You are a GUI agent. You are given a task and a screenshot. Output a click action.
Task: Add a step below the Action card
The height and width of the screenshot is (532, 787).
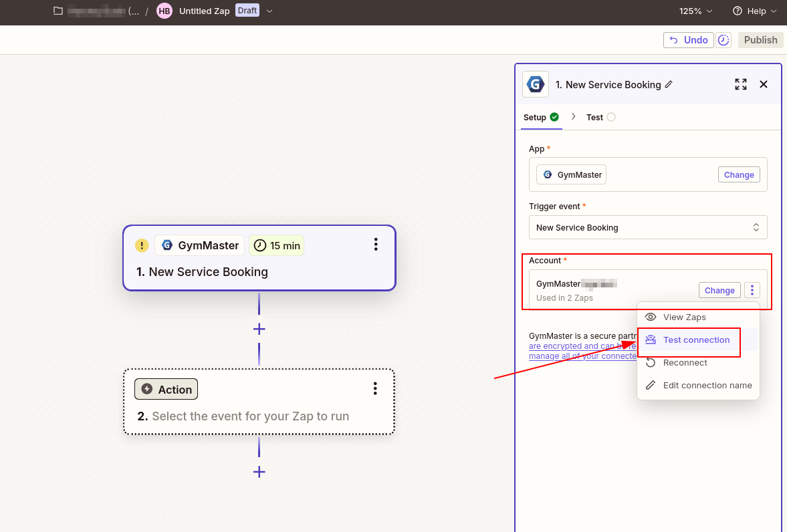(x=259, y=472)
